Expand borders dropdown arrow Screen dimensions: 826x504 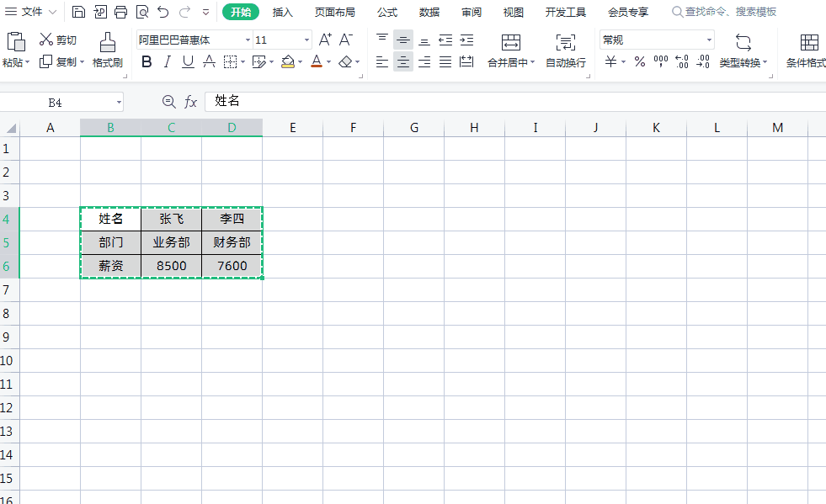(x=242, y=62)
